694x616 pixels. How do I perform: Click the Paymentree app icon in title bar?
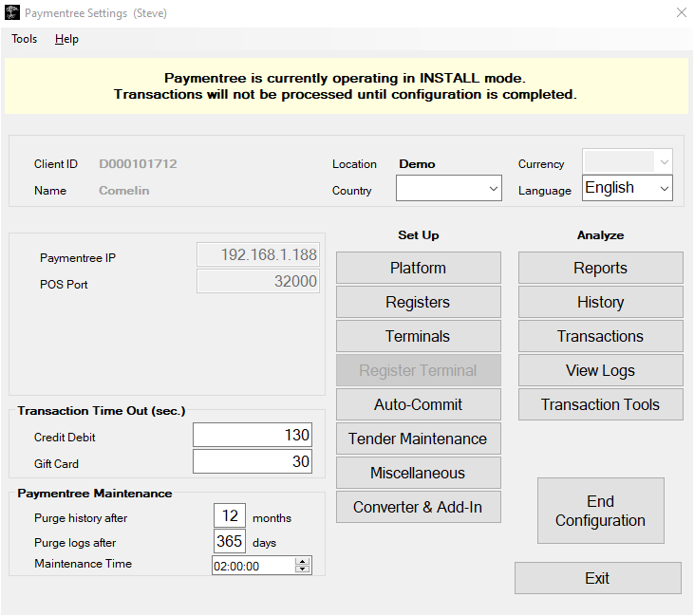click(12, 12)
